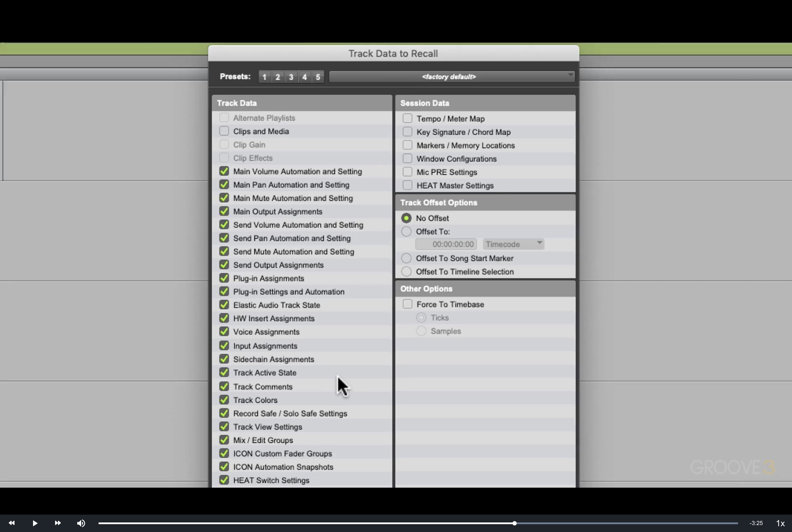792x532 pixels.
Task: Recall preset number 5
Action: pos(318,77)
